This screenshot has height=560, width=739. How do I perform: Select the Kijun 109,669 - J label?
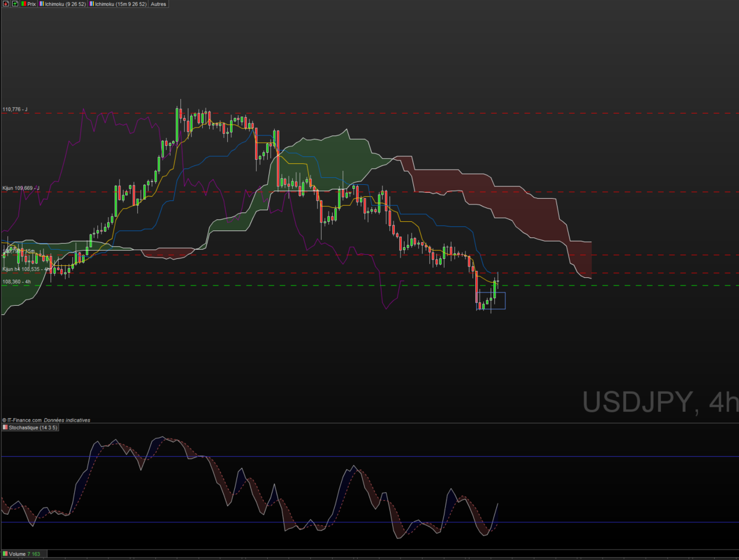(x=21, y=188)
